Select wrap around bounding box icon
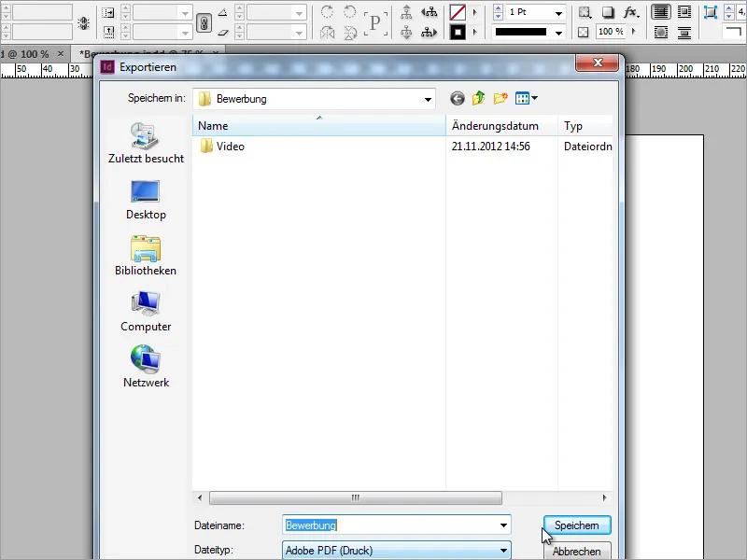Screen dimensions: 747x560 click(x=684, y=12)
